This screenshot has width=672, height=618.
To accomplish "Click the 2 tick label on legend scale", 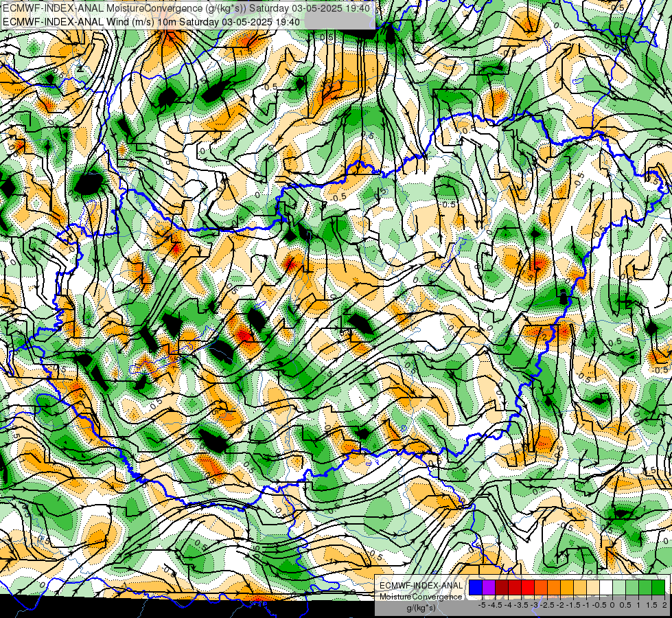I will 664,605.
